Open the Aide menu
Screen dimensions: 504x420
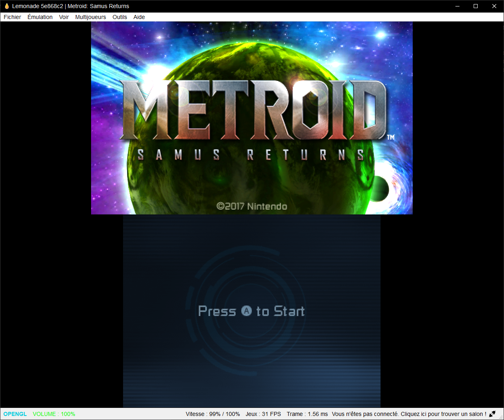[139, 17]
